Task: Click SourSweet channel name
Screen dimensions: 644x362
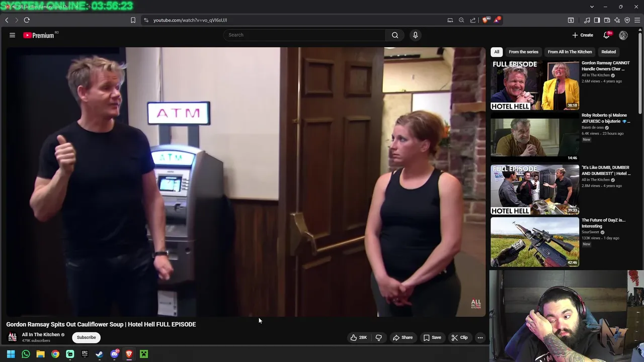Action: (x=590, y=232)
